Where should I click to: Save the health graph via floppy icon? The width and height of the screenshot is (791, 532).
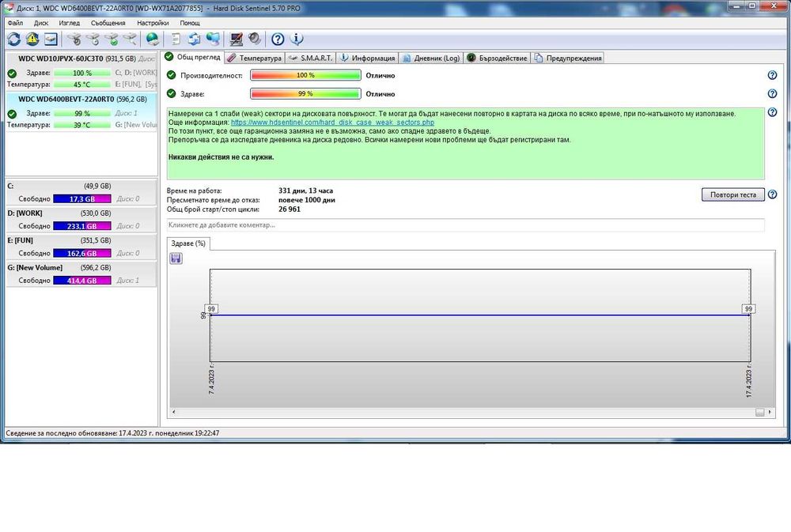pyautogui.click(x=176, y=258)
